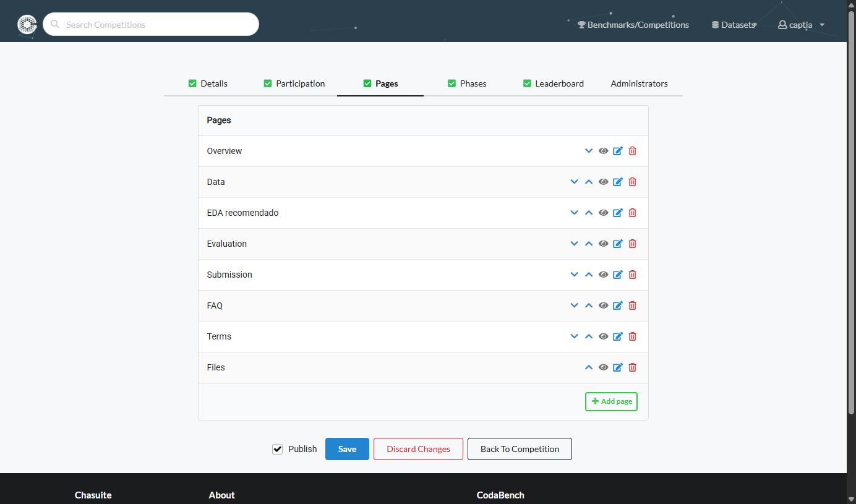Move the EDA recomendado page down
The height and width of the screenshot is (504, 856).
pos(574,213)
